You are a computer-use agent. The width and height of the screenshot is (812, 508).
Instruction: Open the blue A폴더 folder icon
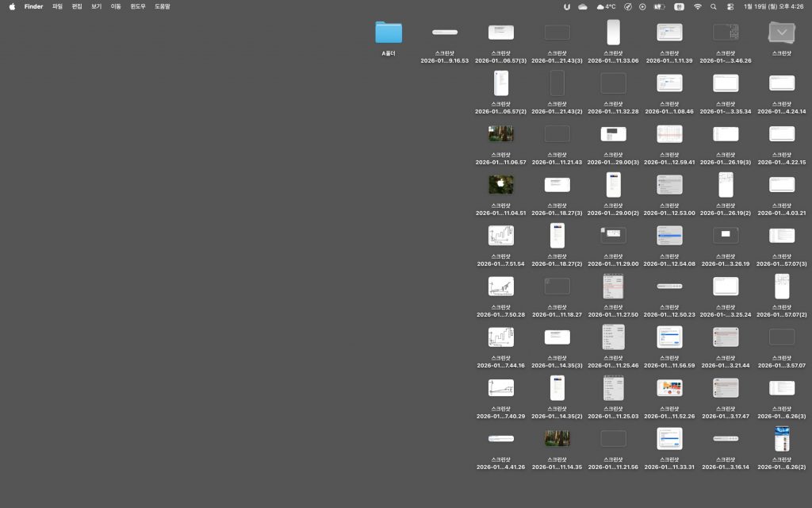coord(389,32)
